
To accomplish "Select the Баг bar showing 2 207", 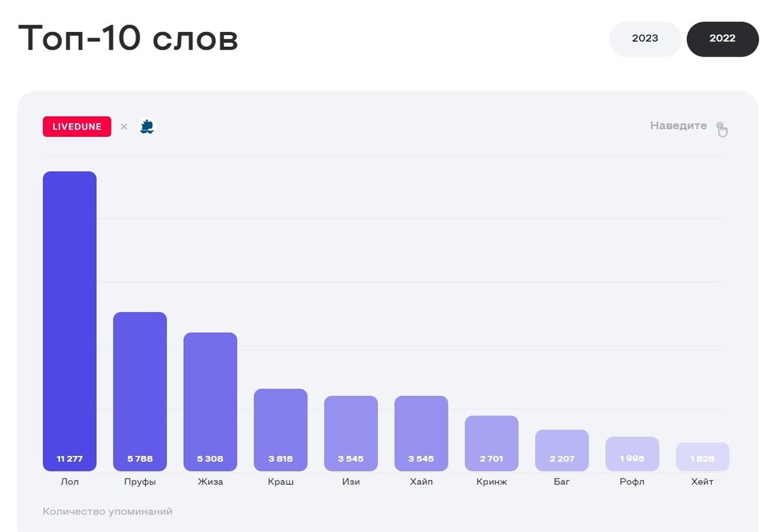I will [562, 451].
